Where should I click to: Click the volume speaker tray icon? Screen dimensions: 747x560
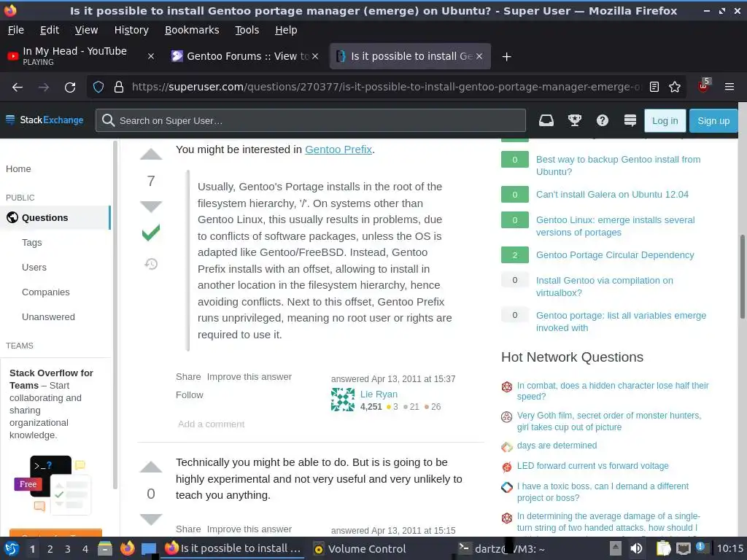point(636,548)
